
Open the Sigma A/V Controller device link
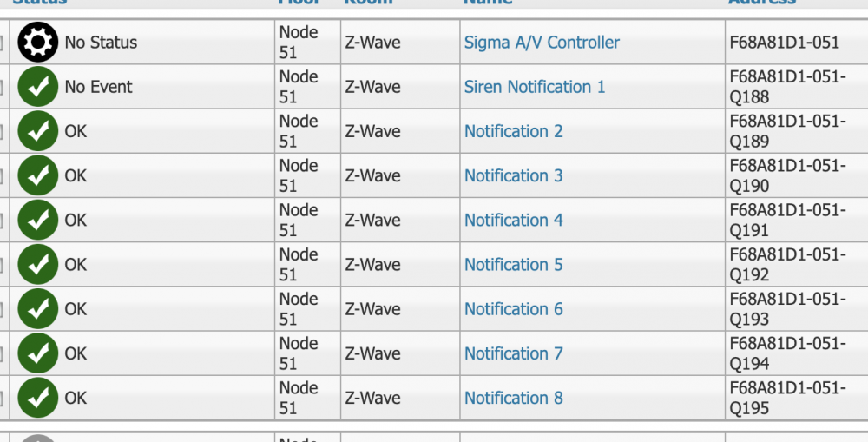click(x=542, y=43)
